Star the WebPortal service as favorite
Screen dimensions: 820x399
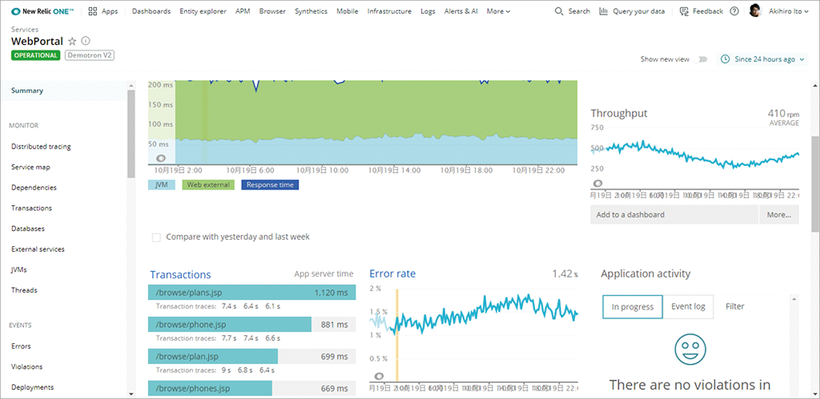[72, 41]
